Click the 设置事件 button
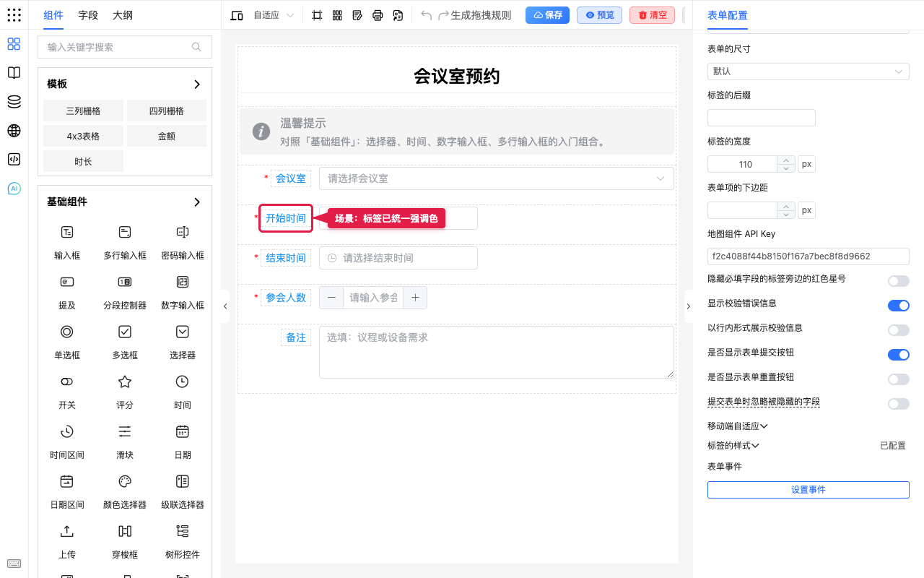The height and width of the screenshot is (578, 924). pyautogui.click(x=808, y=490)
